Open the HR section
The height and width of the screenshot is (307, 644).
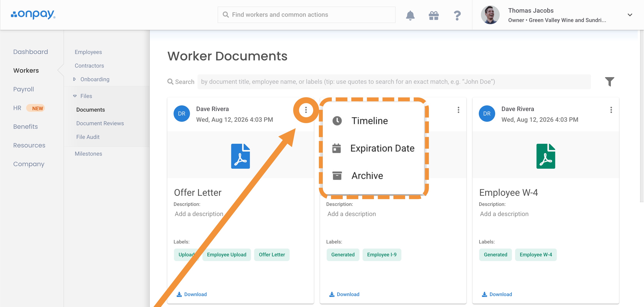click(17, 108)
